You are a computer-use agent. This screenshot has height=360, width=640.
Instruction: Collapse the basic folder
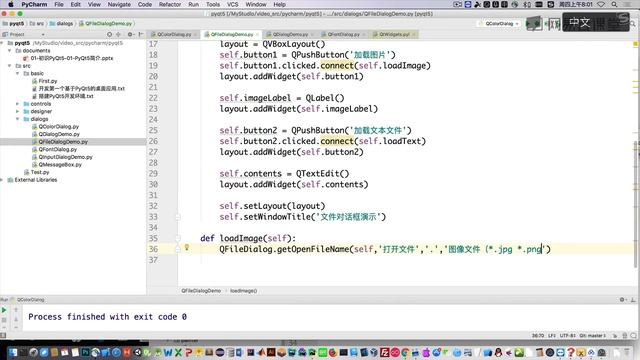point(18,73)
